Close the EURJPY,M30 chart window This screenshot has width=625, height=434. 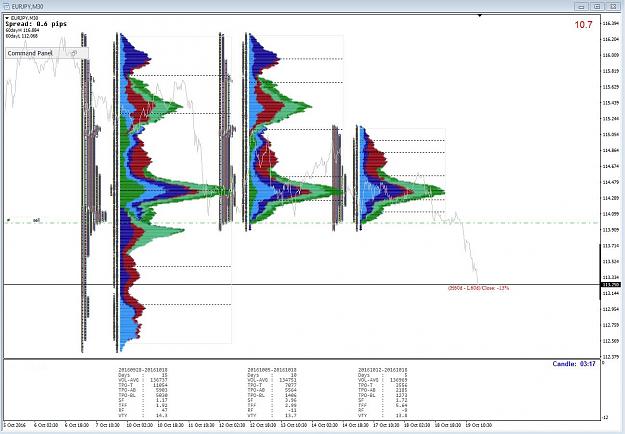(x=612, y=6)
